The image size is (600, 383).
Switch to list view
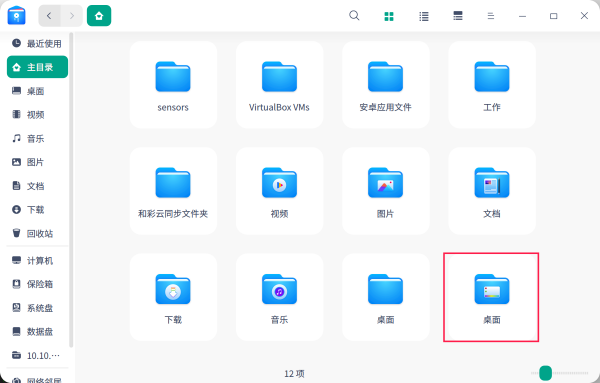coord(424,16)
